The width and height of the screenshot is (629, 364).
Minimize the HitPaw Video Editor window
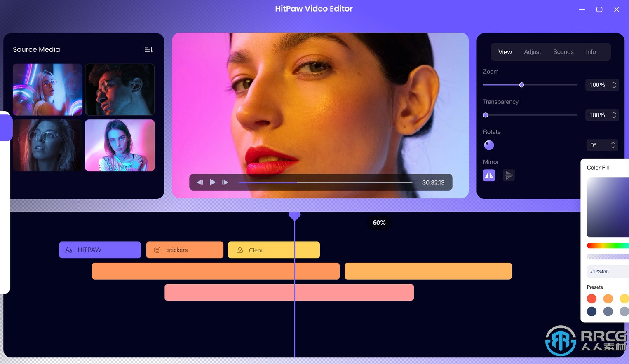click(x=582, y=9)
